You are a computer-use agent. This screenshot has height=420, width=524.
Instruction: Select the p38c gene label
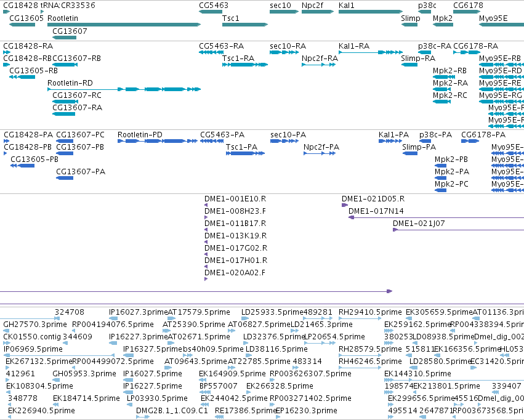tap(427, 6)
